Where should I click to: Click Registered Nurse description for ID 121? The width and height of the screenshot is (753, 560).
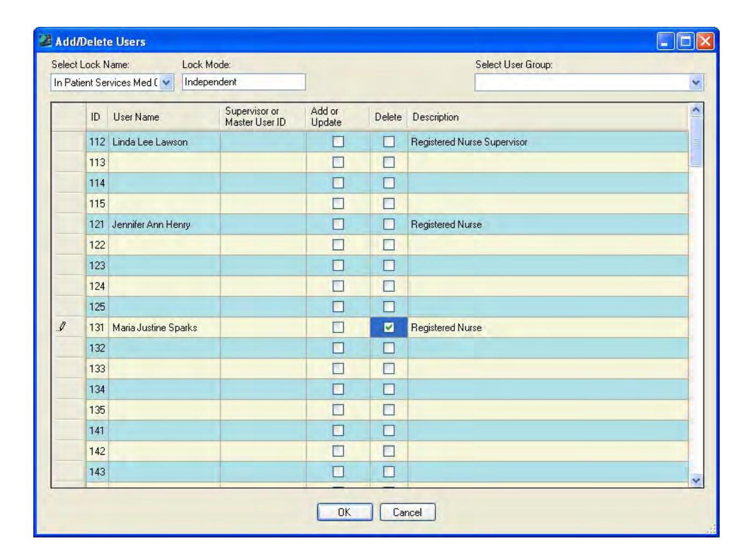[446, 224]
